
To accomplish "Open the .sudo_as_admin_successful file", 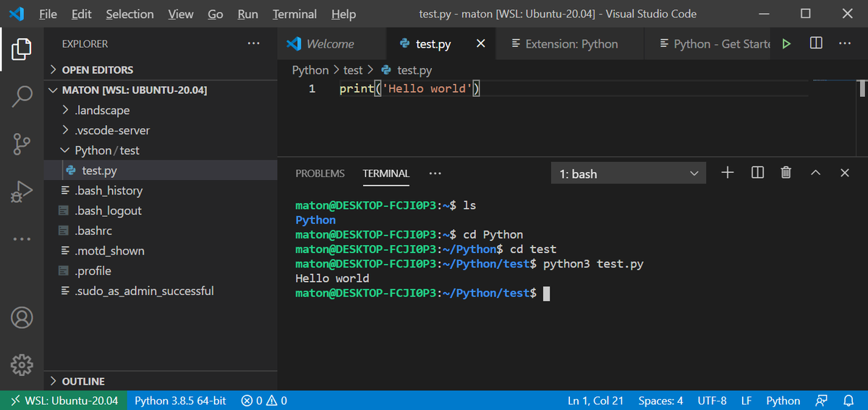I will (161, 291).
